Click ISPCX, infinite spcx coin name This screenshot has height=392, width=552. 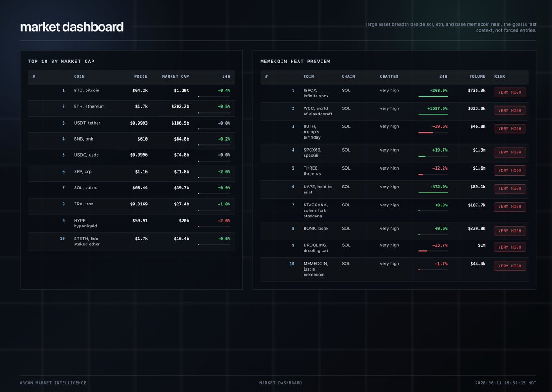[x=316, y=93]
